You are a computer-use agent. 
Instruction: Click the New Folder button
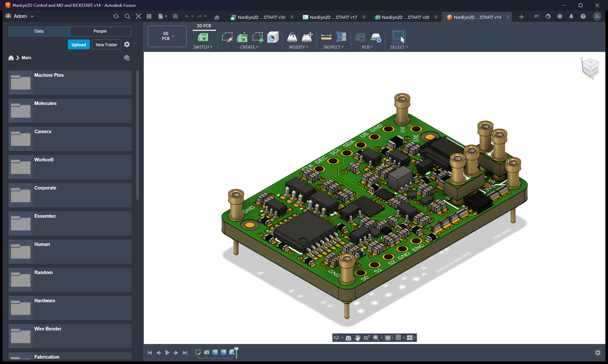tap(107, 45)
